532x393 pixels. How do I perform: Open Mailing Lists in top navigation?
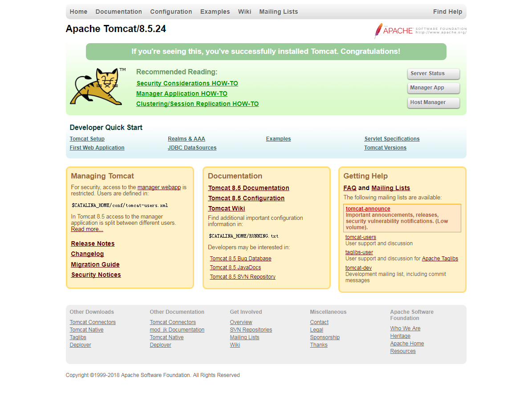(279, 12)
